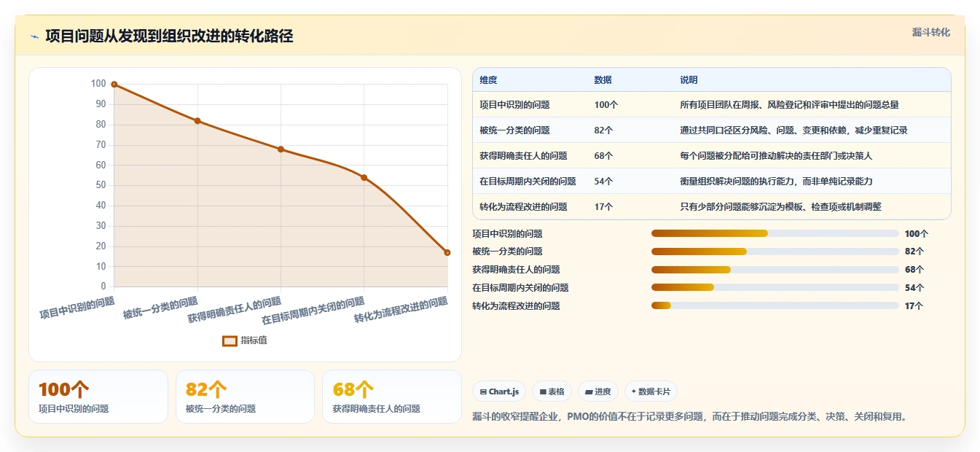The image size is (980, 452).
Task: Open the 100个 项目中识别的问题 data card
Action: [98, 397]
